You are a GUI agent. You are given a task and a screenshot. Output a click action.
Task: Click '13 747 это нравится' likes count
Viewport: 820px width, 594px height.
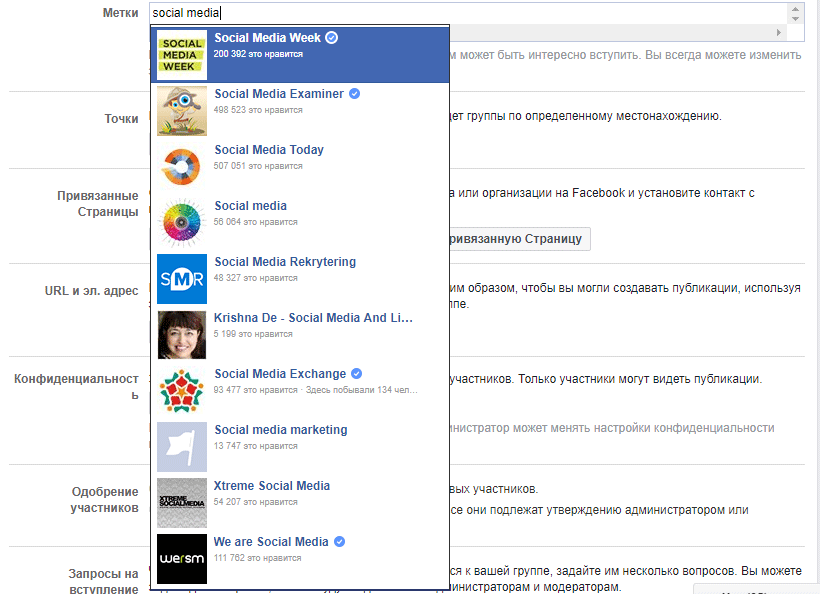[255, 446]
